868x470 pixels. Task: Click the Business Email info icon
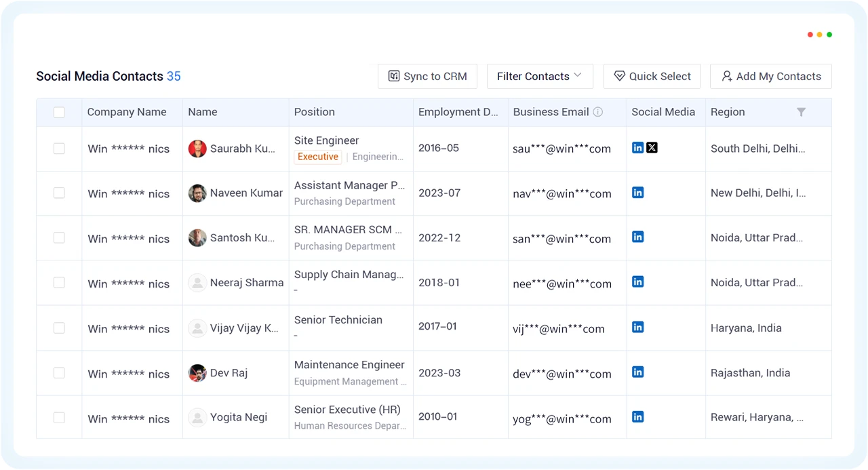pos(598,112)
